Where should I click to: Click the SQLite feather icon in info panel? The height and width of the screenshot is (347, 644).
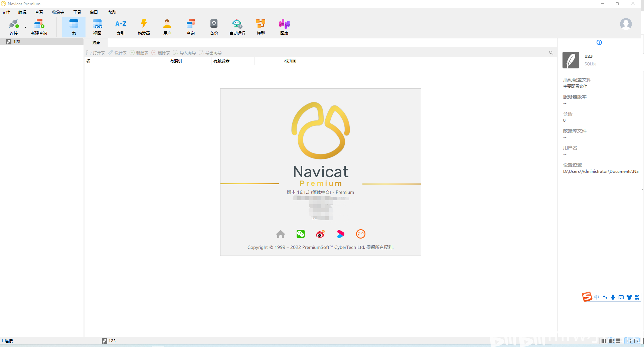571,60
